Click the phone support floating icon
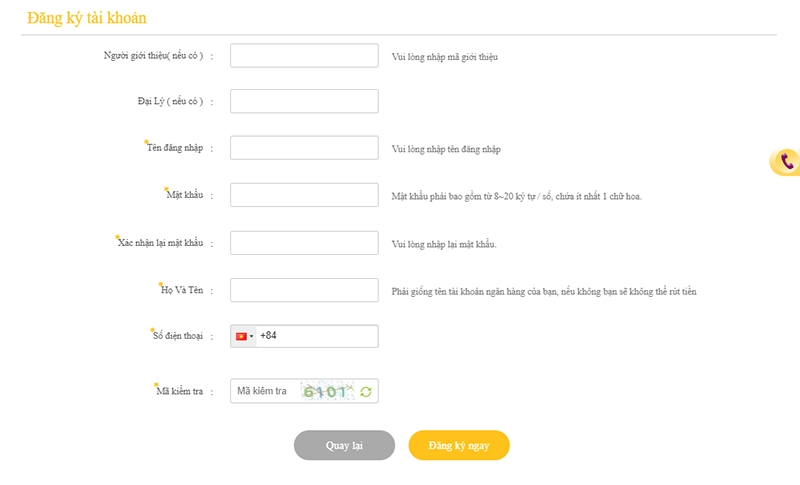Image resolution: width=800 pixels, height=485 pixels. [x=787, y=161]
